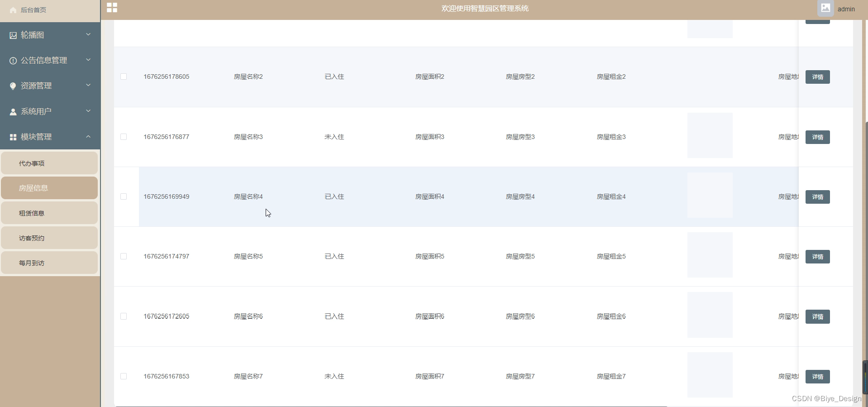Click image thumbnail in 房屋名称4 row
This screenshot has height=407, width=868.
pyautogui.click(x=710, y=195)
